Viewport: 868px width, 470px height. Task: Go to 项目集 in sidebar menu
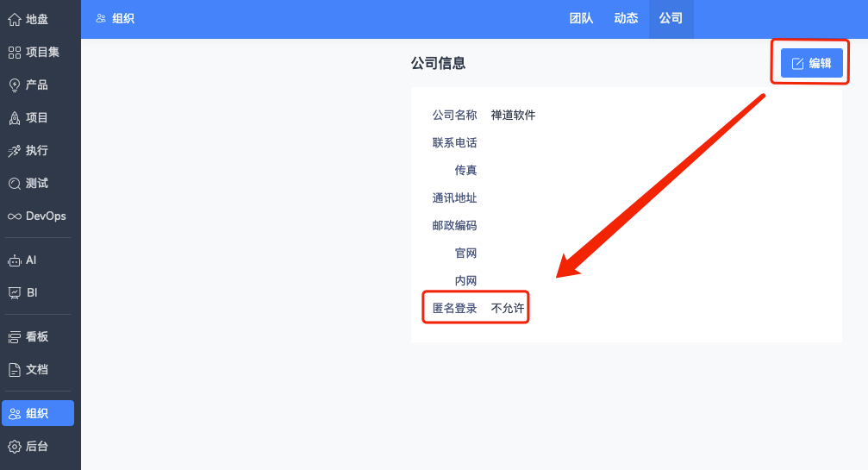tap(42, 52)
